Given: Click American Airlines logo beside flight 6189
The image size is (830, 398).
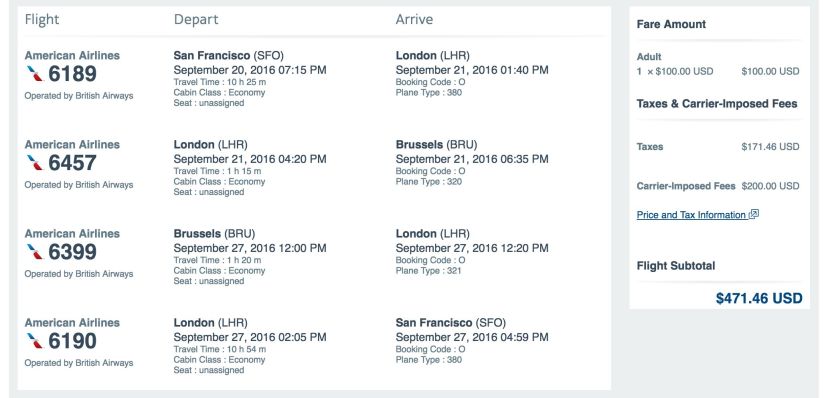Looking at the screenshot, I should [x=34, y=74].
